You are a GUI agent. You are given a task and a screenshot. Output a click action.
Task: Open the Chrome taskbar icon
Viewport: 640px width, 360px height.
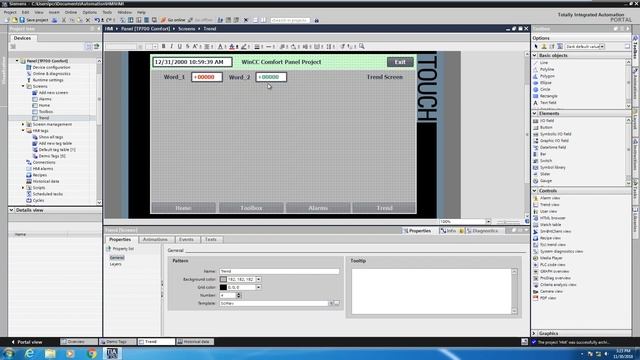[92, 353]
